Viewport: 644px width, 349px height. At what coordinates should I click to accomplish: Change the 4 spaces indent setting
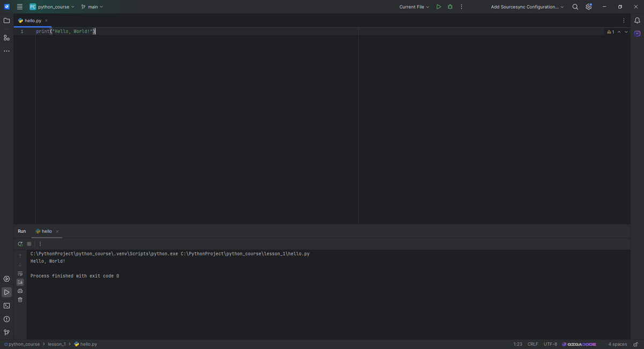click(618, 344)
